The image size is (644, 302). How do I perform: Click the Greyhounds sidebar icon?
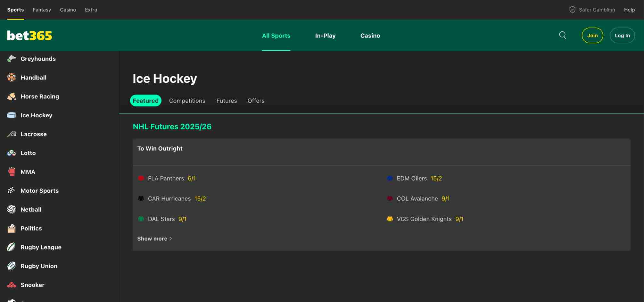[x=12, y=59]
